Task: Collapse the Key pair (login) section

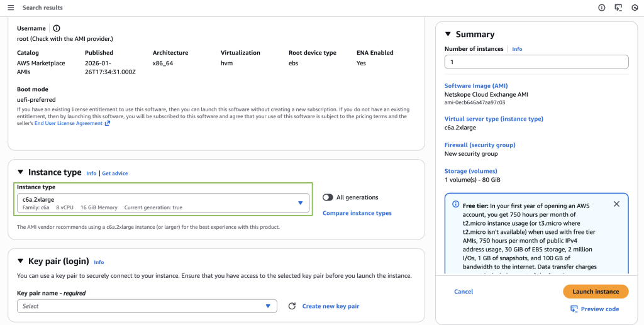Action: tap(20, 262)
